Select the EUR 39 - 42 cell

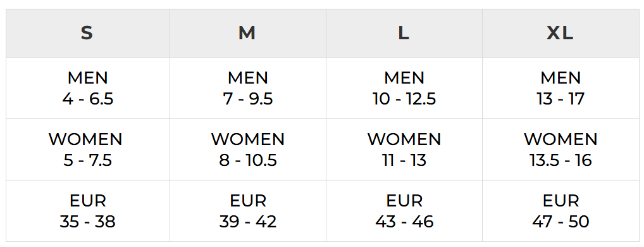pyautogui.click(x=247, y=211)
